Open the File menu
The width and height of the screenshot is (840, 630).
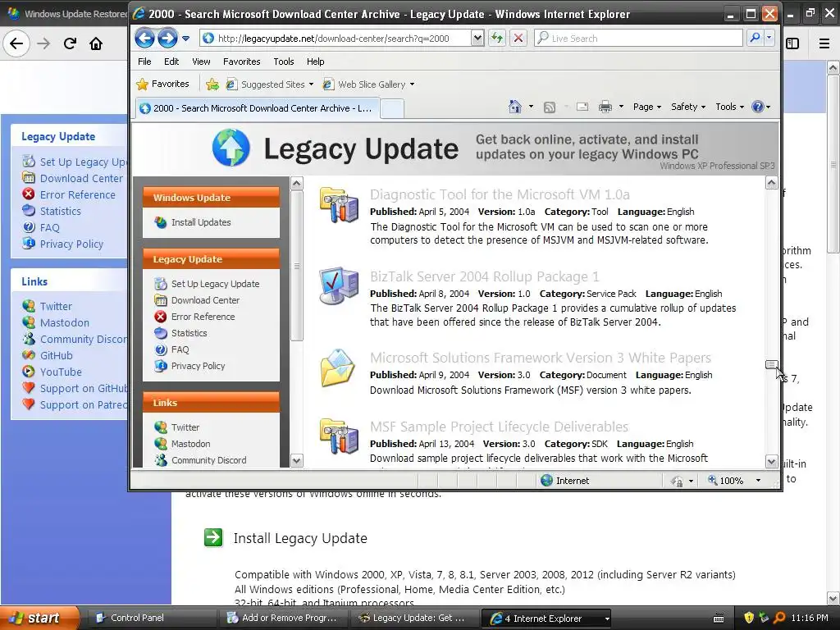click(x=144, y=62)
